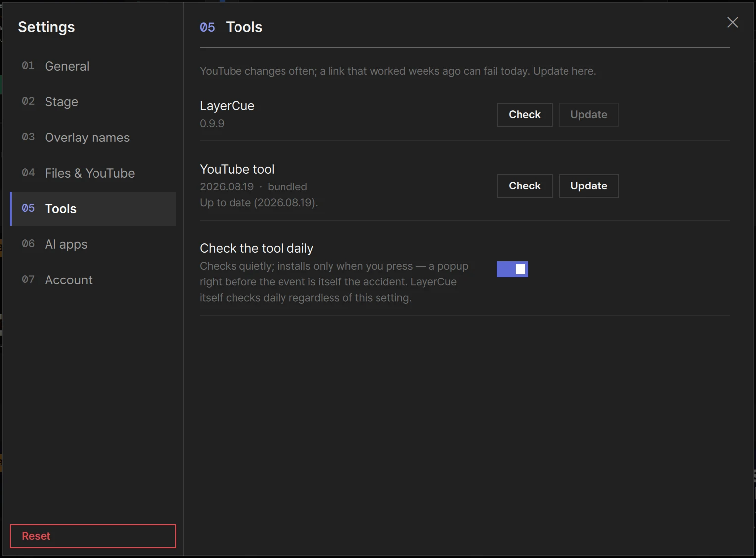Close the Settings dialog with the X icon
Viewport: 756px width, 558px height.
732,22
